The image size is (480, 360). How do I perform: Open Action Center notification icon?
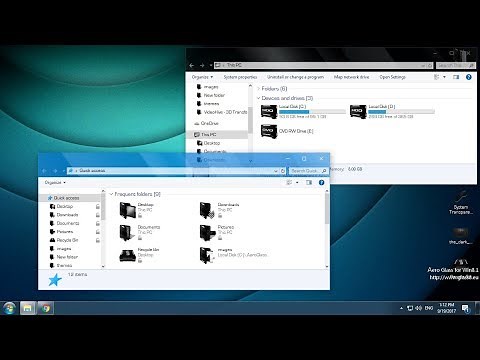[x=465, y=308]
